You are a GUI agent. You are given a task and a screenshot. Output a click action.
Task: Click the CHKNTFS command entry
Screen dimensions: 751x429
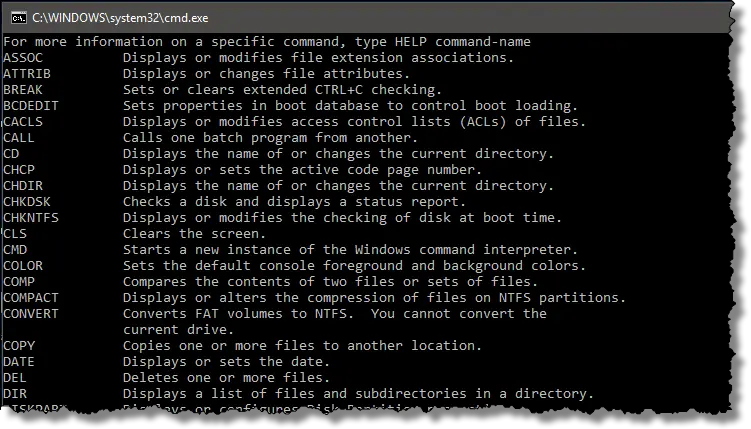(x=31, y=218)
